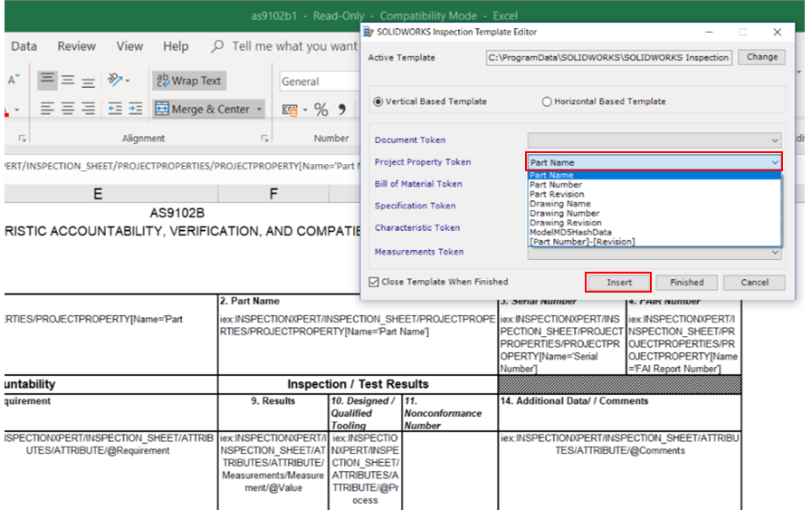Click the Insert button
812x510 pixels.
point(619,283)
